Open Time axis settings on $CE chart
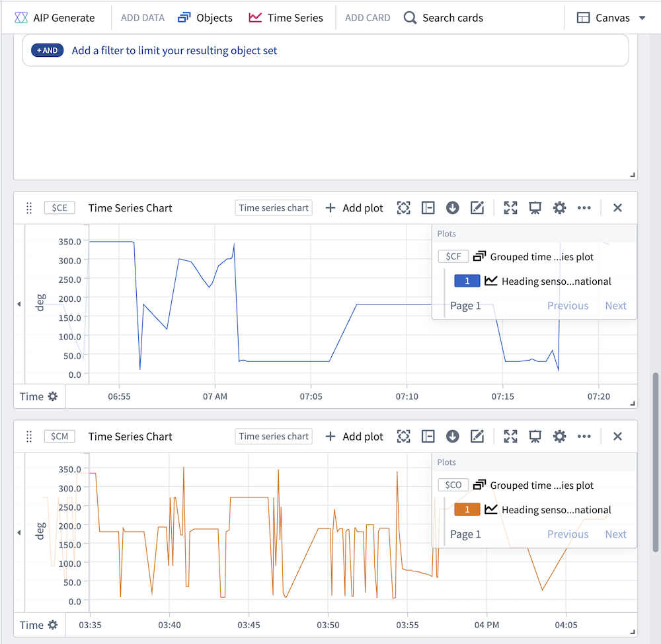The image size is (661, 644). 53,396
